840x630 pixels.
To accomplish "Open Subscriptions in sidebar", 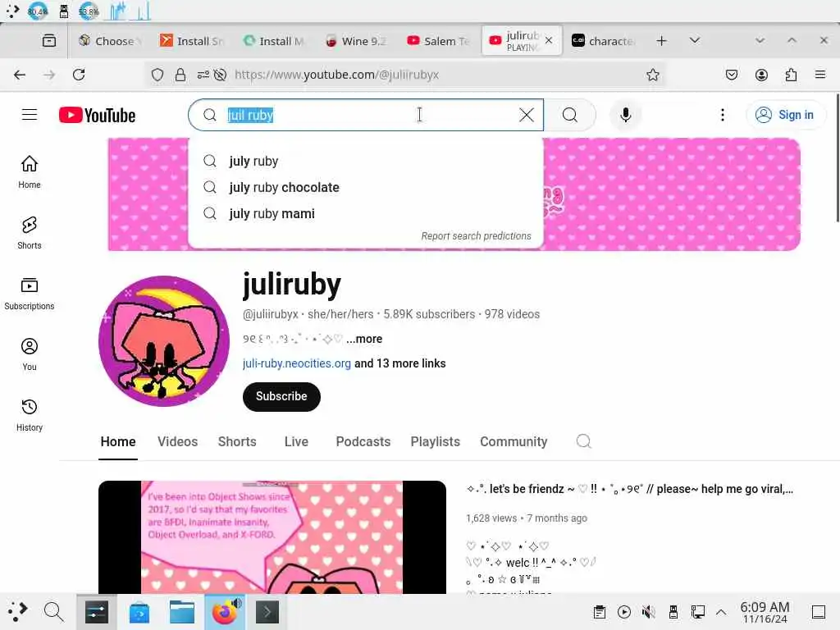I will pos(30,294).
